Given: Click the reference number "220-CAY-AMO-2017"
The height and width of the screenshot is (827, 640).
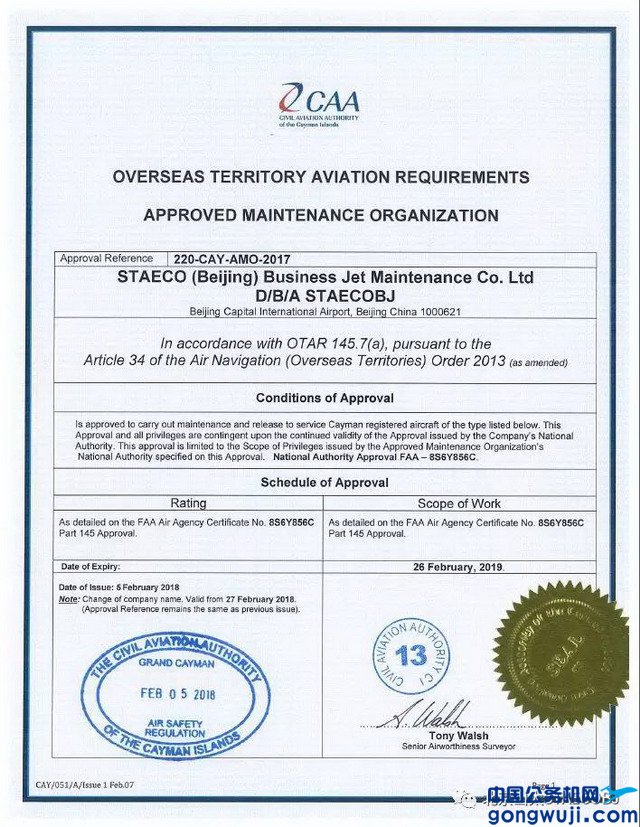Looking at the screenshot, I should (x=232, y=259).
